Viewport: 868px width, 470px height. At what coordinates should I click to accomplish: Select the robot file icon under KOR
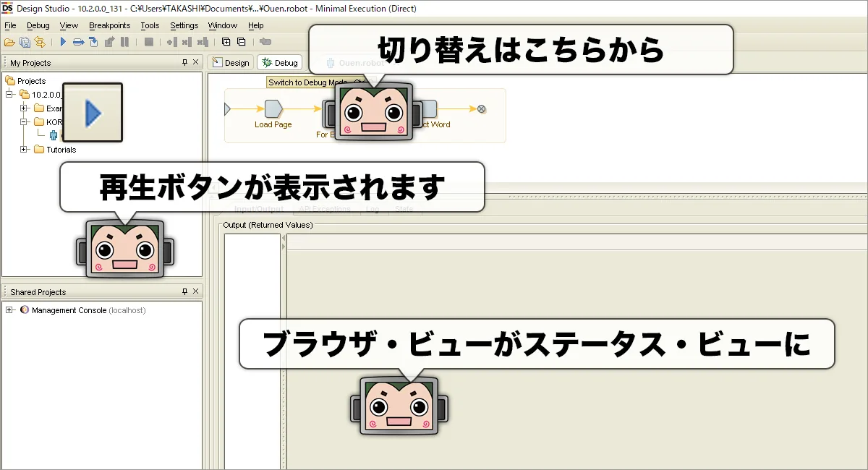[x=54, y=135]
